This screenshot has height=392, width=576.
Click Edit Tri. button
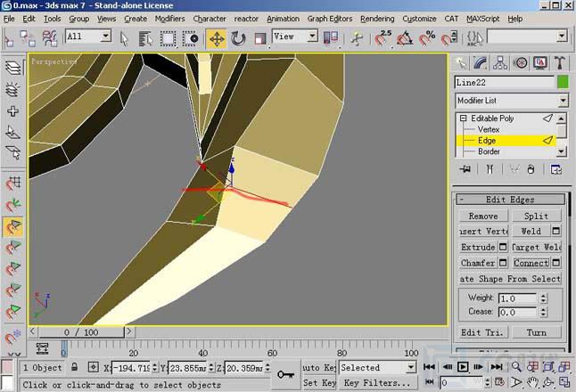483,332
